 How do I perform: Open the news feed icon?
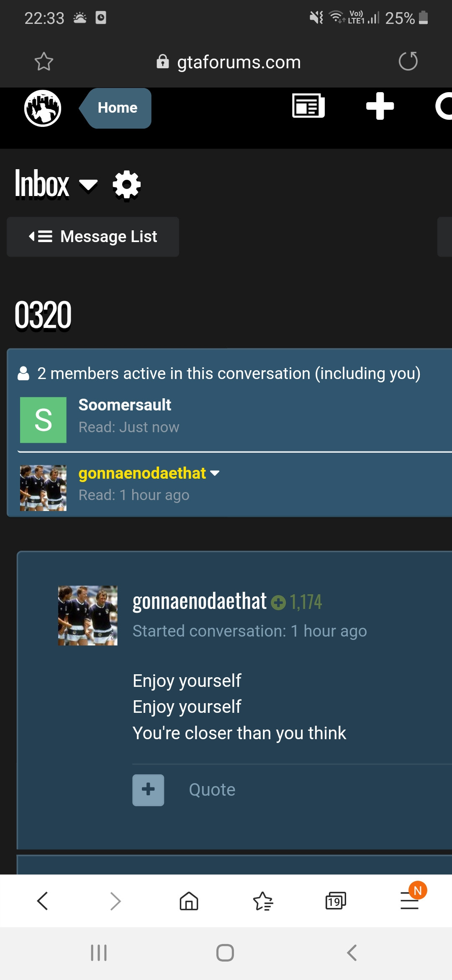(308, 106)
